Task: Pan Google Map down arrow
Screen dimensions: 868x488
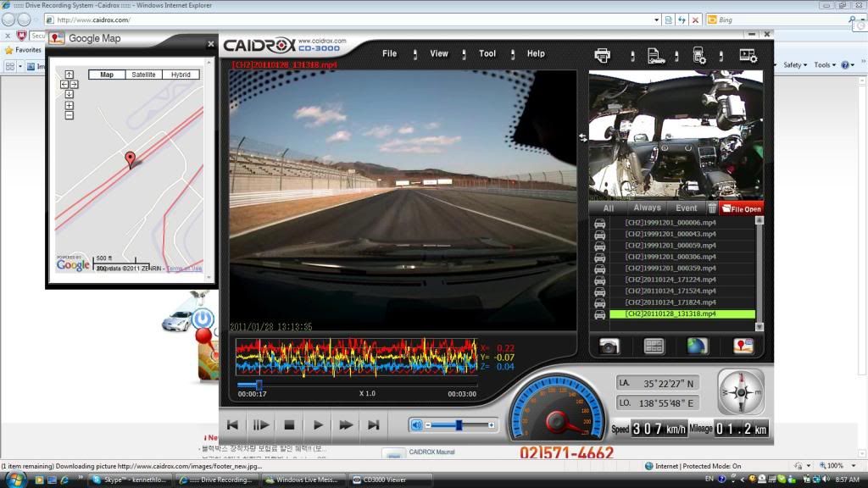Action: point(70,94)
